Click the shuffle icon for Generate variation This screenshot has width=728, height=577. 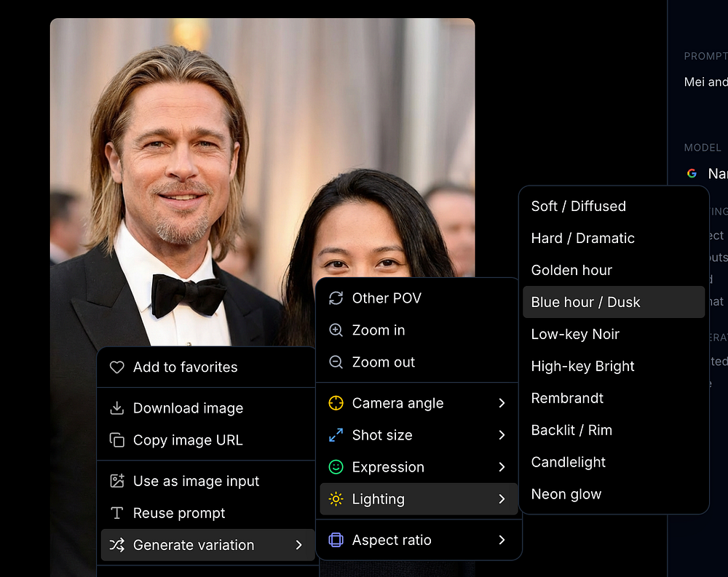click(117, 545)
